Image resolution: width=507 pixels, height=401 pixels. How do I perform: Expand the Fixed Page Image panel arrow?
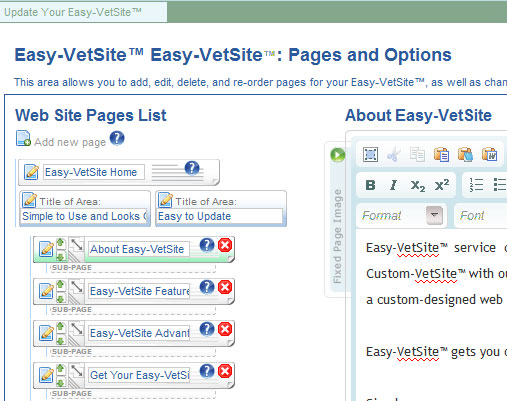pos(337,155)
